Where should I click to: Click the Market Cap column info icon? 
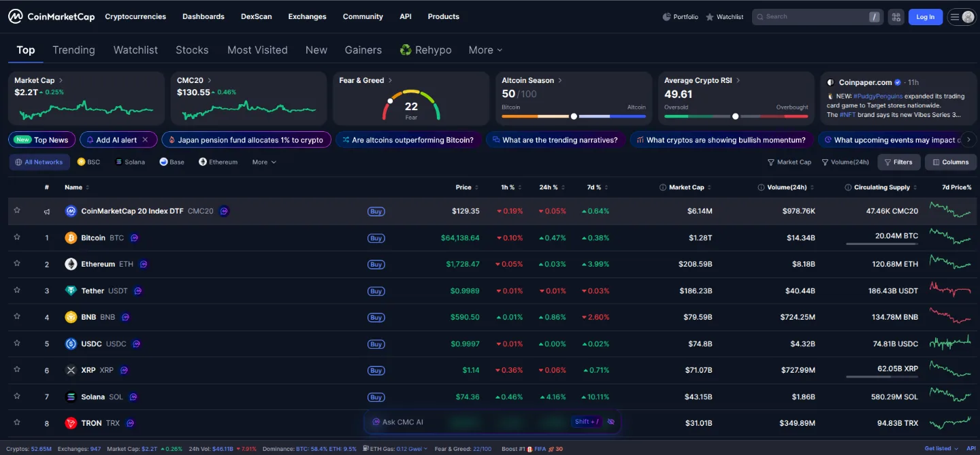[x=663, y=187]
